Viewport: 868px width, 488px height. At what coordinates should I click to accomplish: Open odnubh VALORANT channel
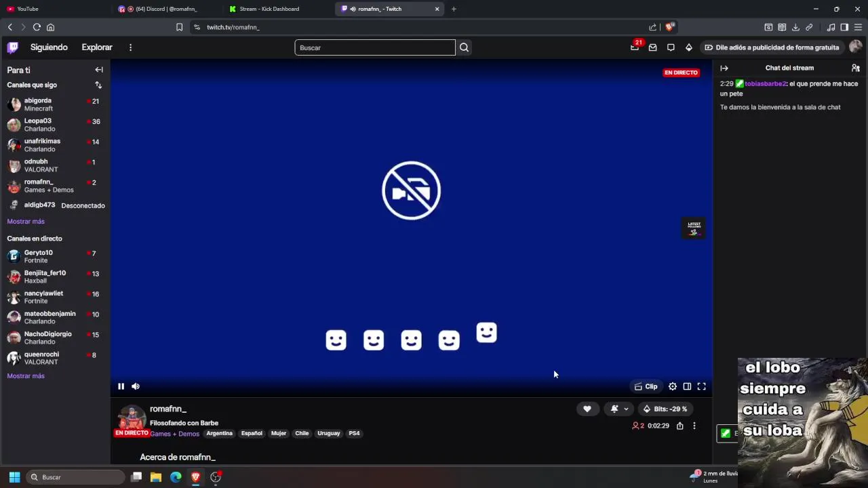click(55, 165)
